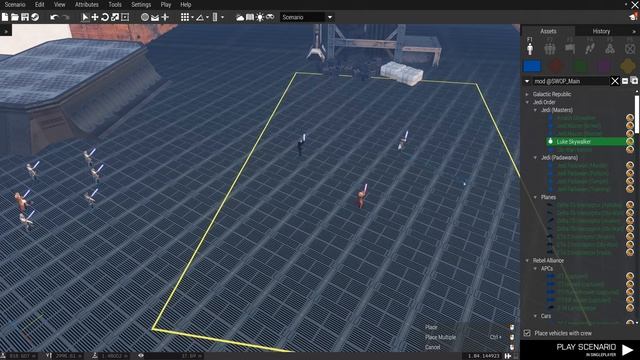Screen dimensions: 640x360
Task: Activate the Rotate widget tool
Action: point(105,17)
